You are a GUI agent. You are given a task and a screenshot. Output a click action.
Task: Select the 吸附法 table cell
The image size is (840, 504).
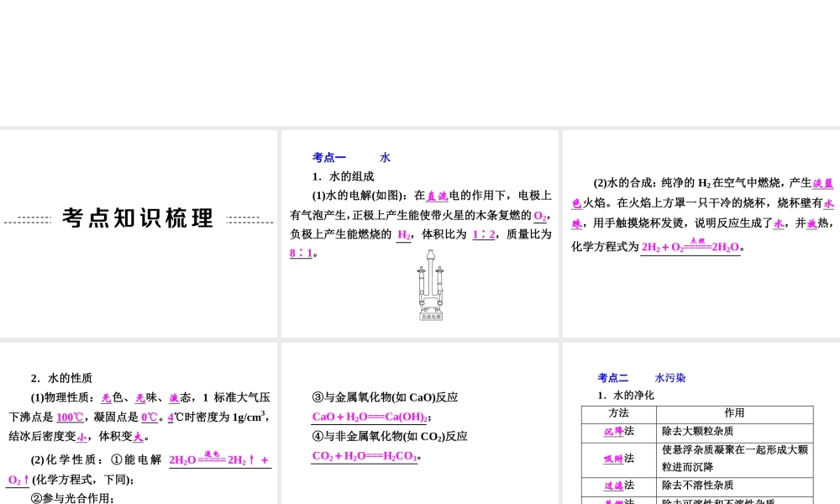619,459
